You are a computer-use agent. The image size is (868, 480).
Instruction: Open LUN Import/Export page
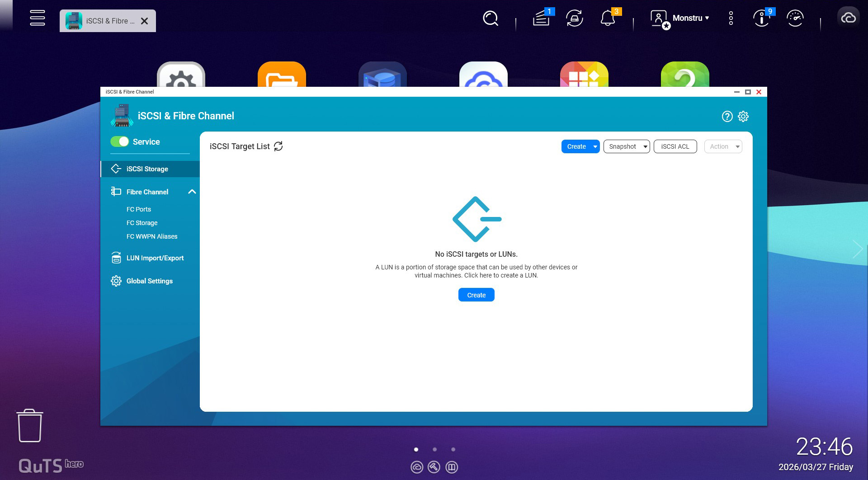click(155, 259)
